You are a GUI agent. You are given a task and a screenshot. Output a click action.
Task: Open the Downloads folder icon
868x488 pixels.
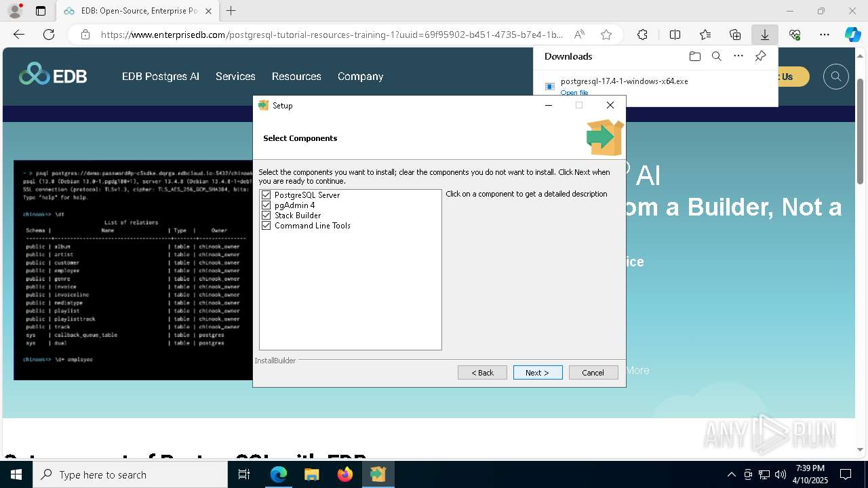694,56
